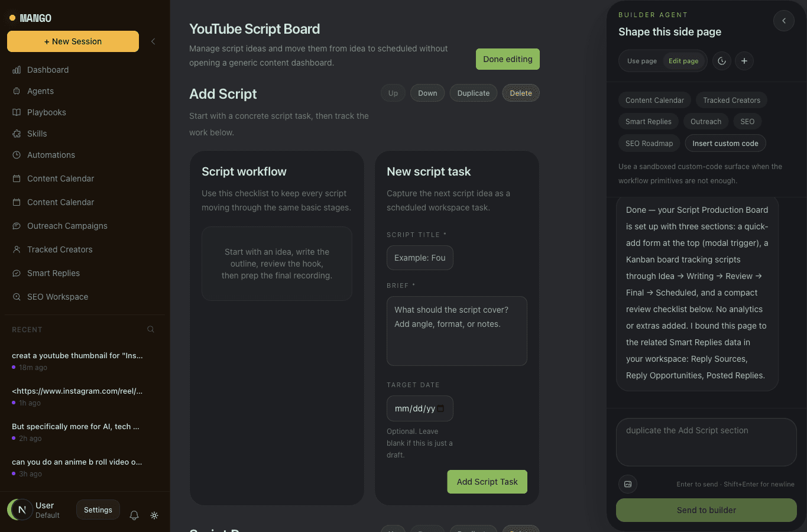
Task: Click Insert custom code chip
Action: 725,144
